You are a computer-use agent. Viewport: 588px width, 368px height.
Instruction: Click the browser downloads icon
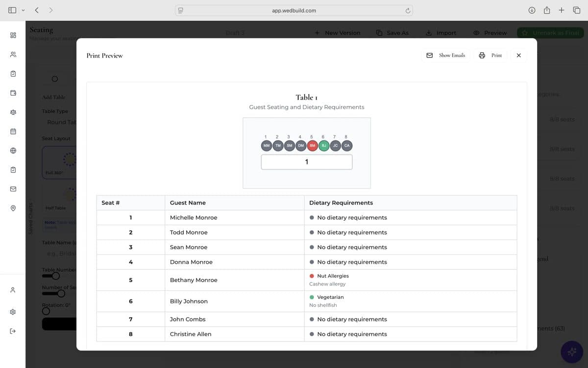[532, 10]
